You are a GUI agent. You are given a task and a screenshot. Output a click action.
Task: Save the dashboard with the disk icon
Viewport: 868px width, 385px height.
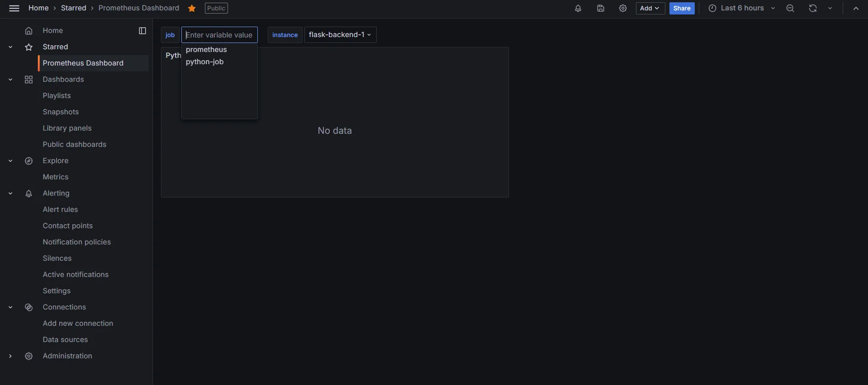pos(601,8)
